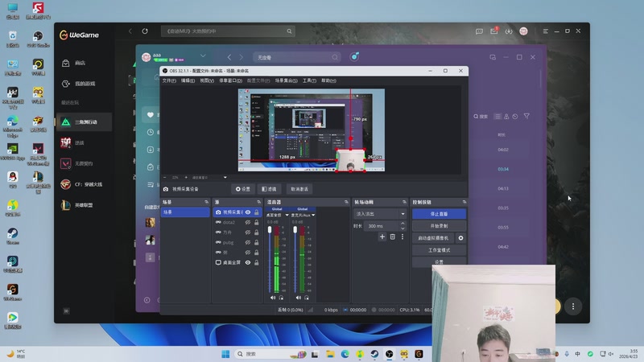The width and height of the screenshot is (644, 362).
Task: Hide the 视频采集设备 source
Action: 248,212
